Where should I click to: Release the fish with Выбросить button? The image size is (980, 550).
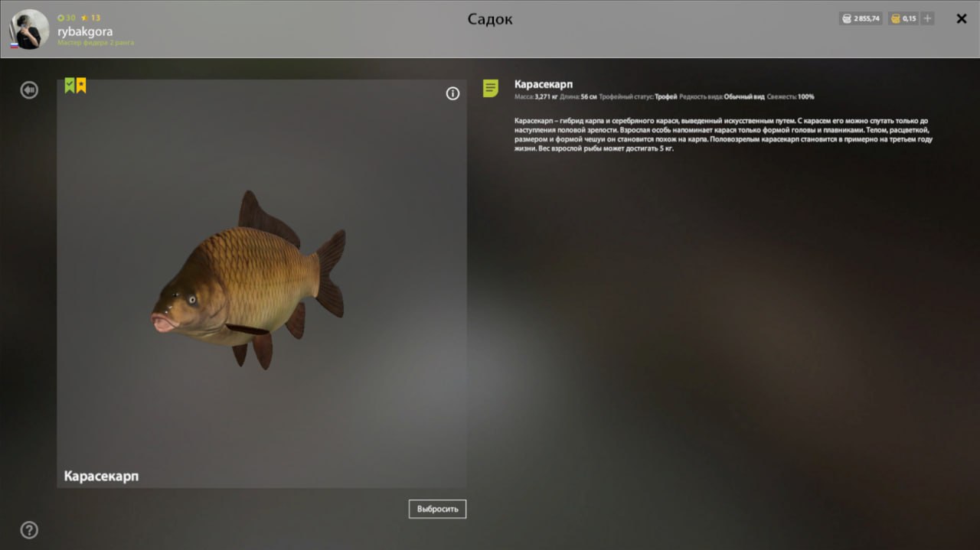(437, 509)
